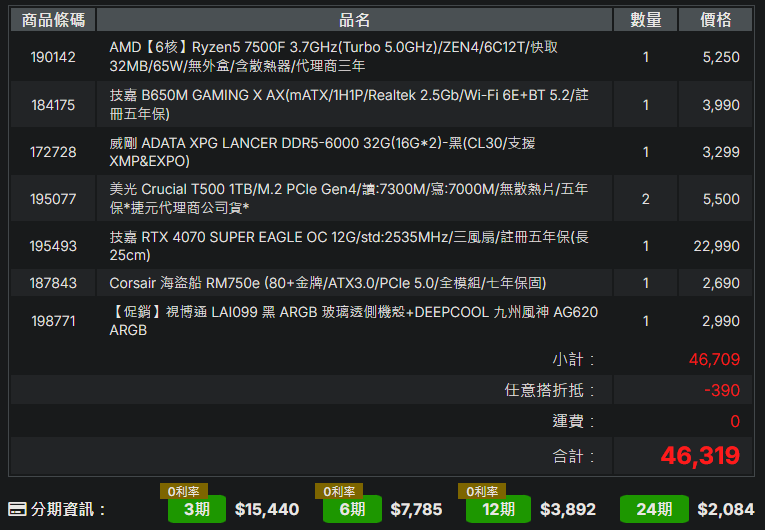Click the 數量 column header
Screen dimensions: 765x530
point(645,20)
